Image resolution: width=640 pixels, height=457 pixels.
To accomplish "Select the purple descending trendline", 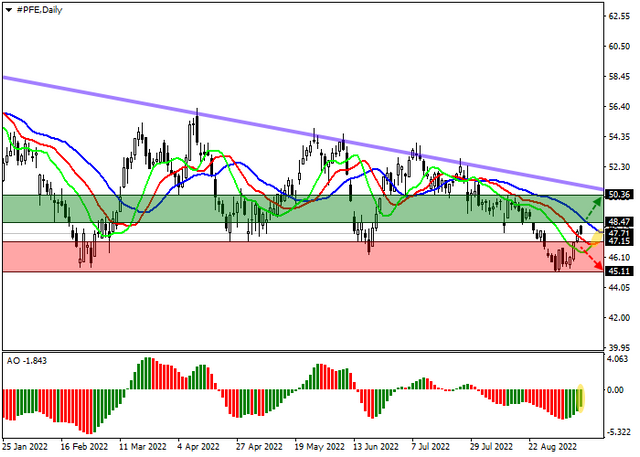I will point(303,133).
